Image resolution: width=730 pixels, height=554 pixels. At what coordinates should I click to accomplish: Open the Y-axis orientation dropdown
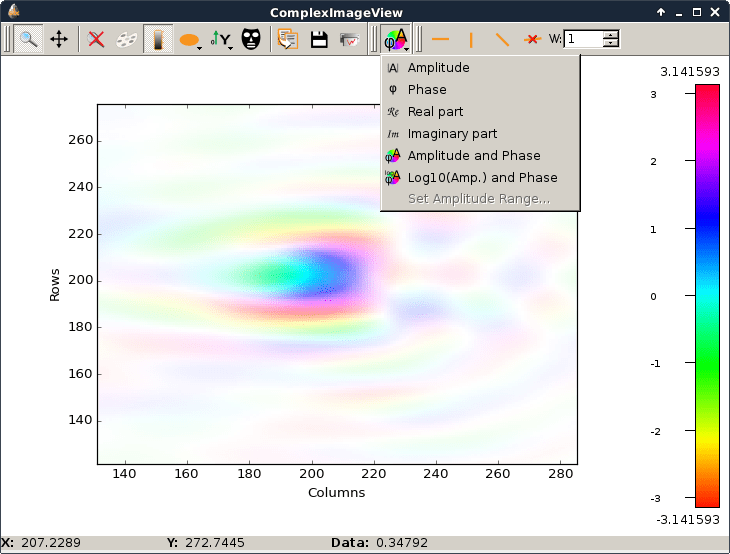[x=222, y=39]
